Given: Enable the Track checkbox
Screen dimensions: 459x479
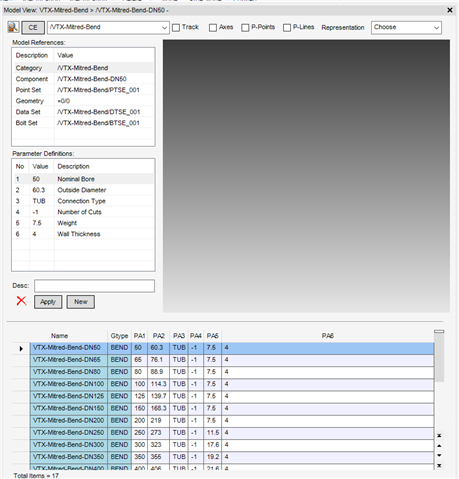Looking at the screenshot, I should pos(176,28).
